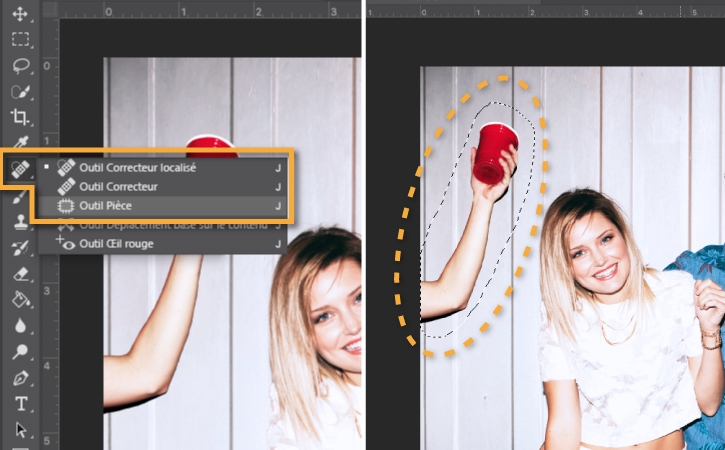Choose Outil Déplacement basé sur le contenu
The height and width of the screenshot is (450, 725).
tap(162, 225)
